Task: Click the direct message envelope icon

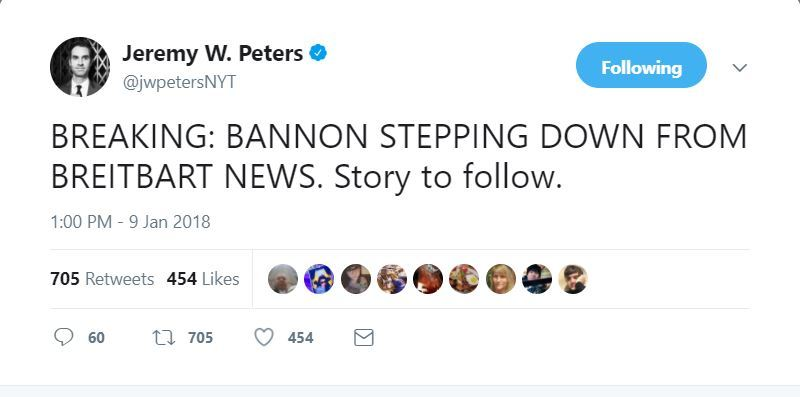Action: [364, 337]
